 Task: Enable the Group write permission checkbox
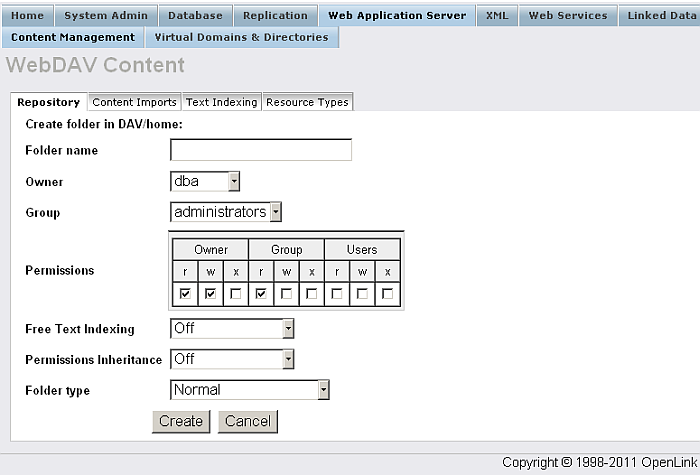coord(287,294)
